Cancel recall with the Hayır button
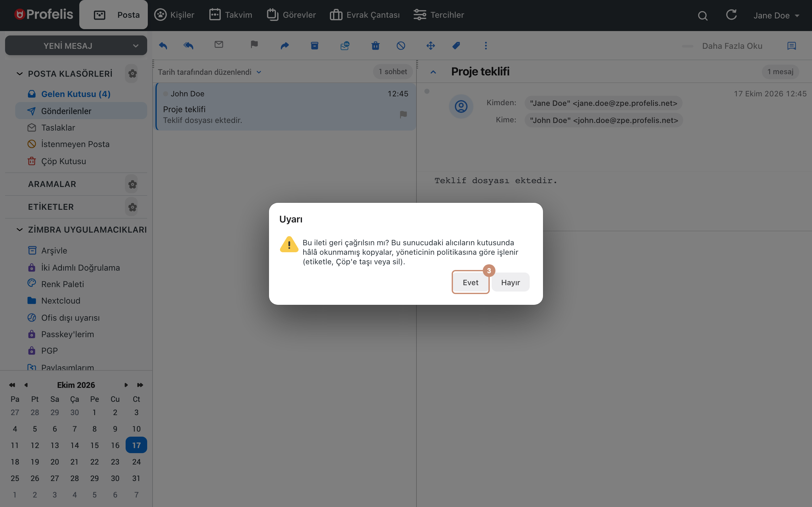 510,282
